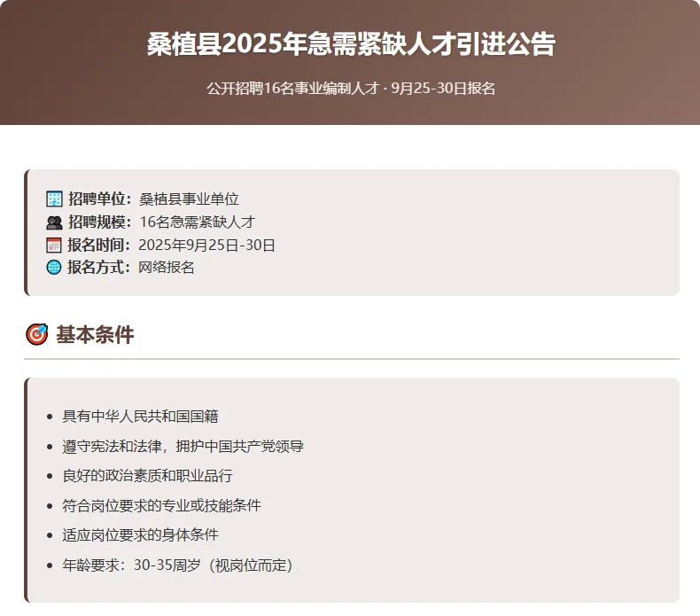The height and width of the screenshot is (616, 700).
Task: Click the label 招聘规模：
Action: point(100,222)
